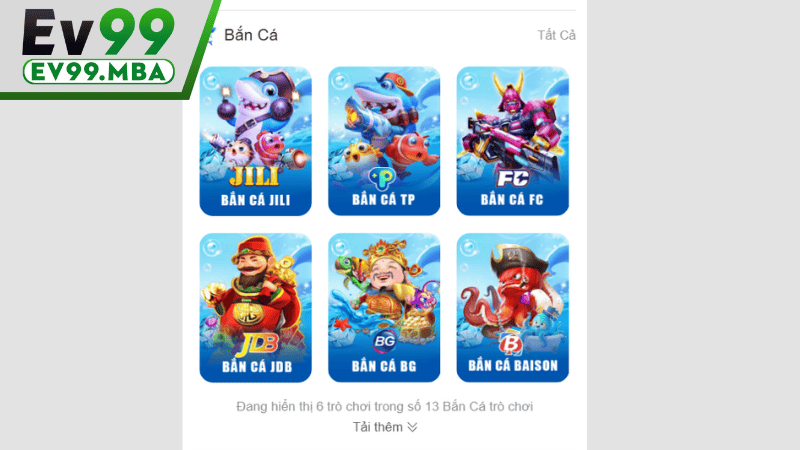Select the Bắn Cá section heading
The image size is (800, 450).
point(251,35)
